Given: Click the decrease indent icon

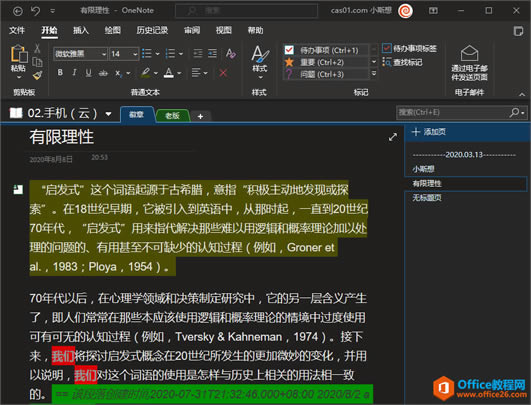Looking at the screenshot, I should click(x=197, y=54).
